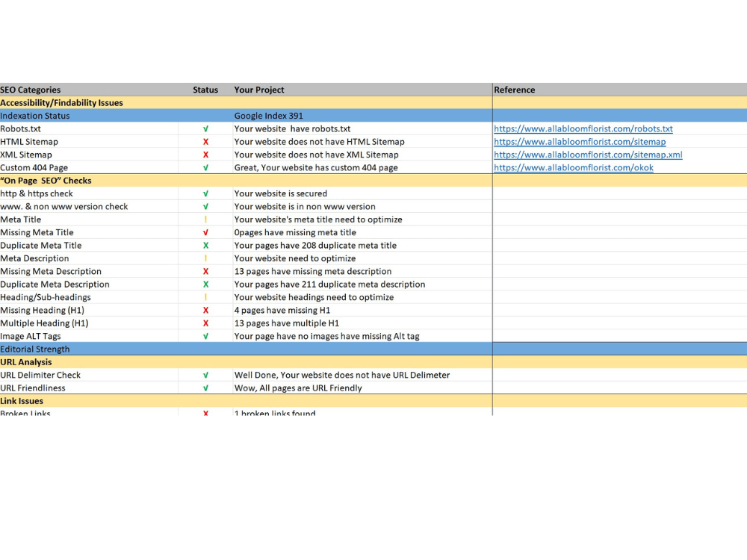
Task: Click the green check for URL Friendliness
Action: [x=206, y=388]
